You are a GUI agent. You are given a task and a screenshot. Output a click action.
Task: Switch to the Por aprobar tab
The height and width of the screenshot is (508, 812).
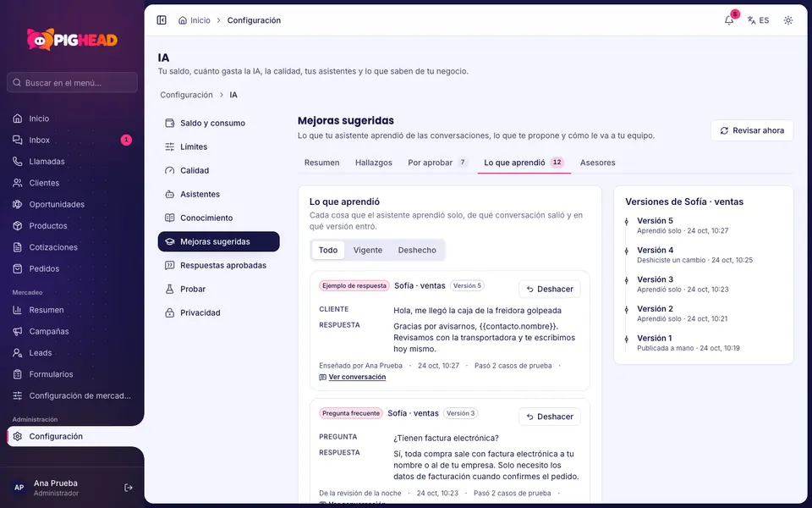click(x=437, y=163)
